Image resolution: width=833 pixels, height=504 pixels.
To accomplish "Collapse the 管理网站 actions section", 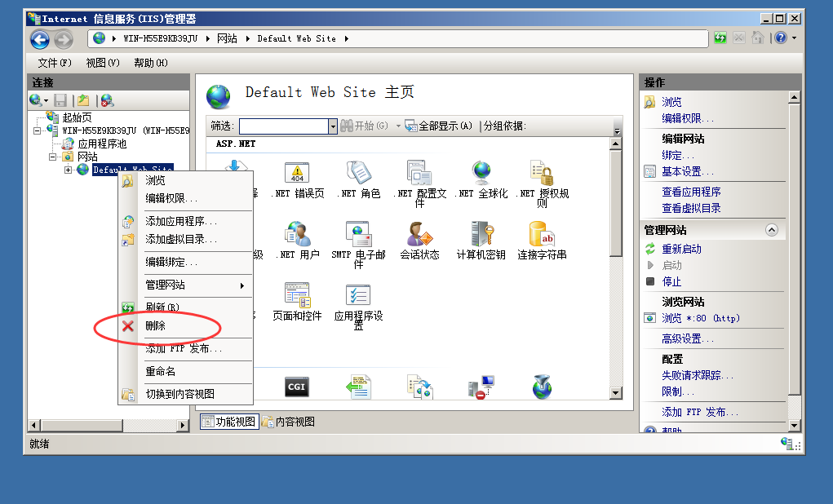I will [x=772, y=230].
